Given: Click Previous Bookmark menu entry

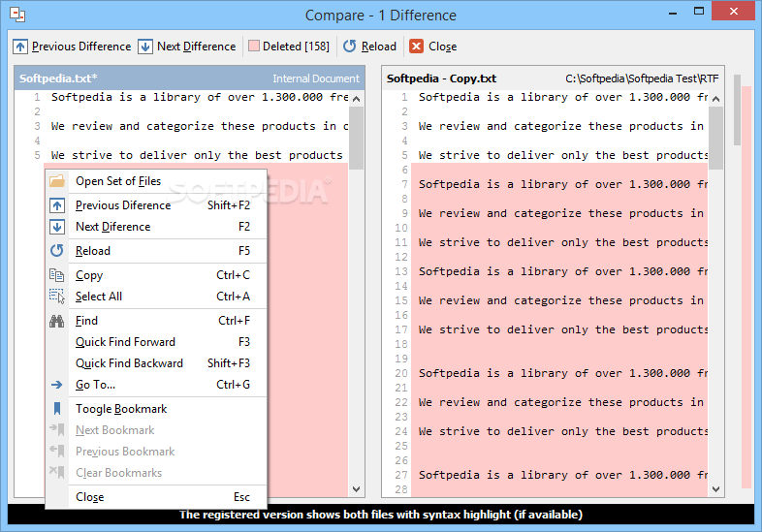Looking at the screenshot, I should tap(156, 452).
